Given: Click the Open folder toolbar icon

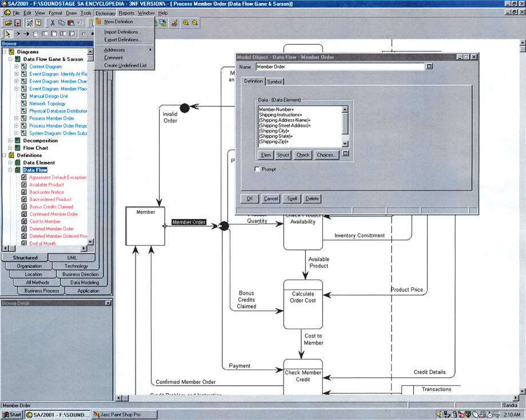Looking at the screenshot, I should (8, 23).
